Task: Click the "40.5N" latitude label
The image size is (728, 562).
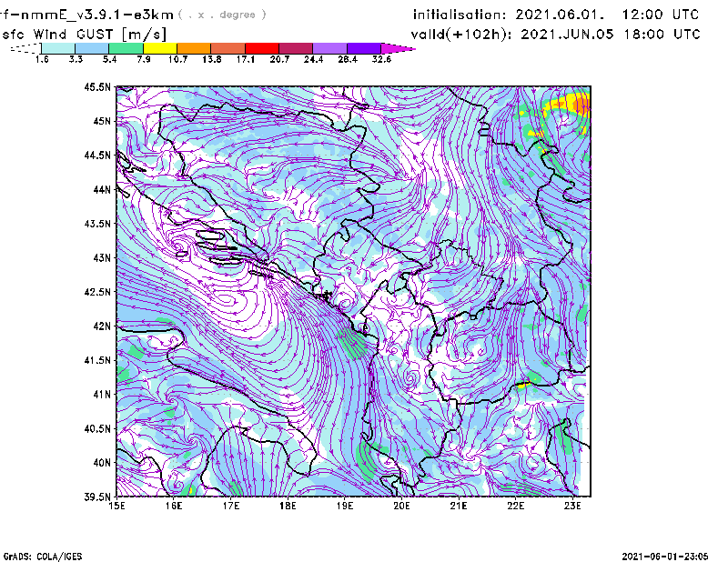Action: pos(97,429)
